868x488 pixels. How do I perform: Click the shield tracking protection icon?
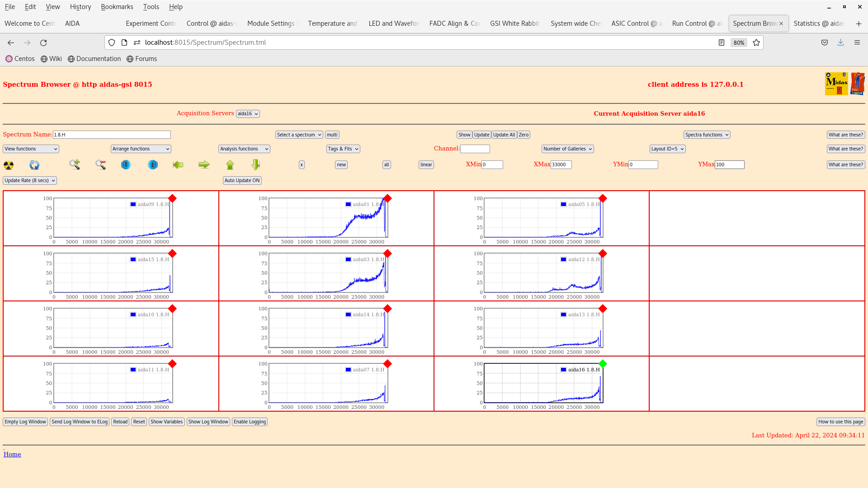(x=112, y=42)
